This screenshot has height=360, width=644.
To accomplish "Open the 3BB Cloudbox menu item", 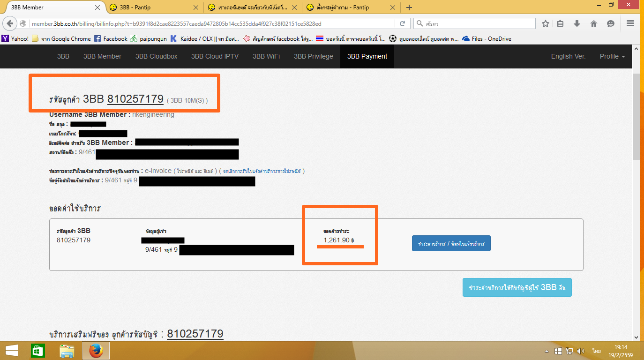I will [x=157, y=56].
